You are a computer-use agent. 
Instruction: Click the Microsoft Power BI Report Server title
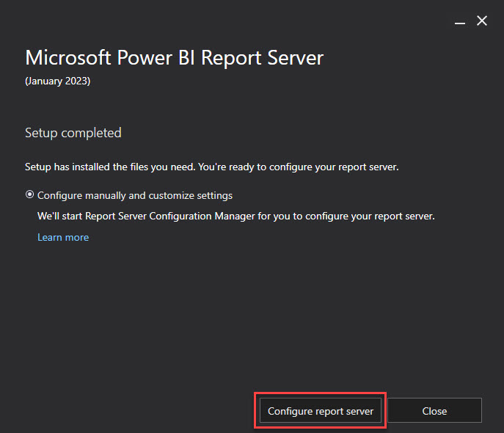(174, 58)
